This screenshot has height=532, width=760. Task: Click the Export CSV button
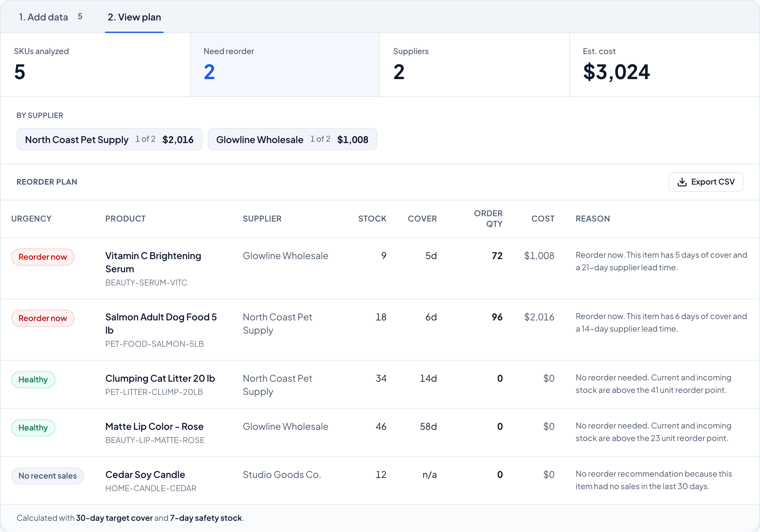[x=705, y=182]
